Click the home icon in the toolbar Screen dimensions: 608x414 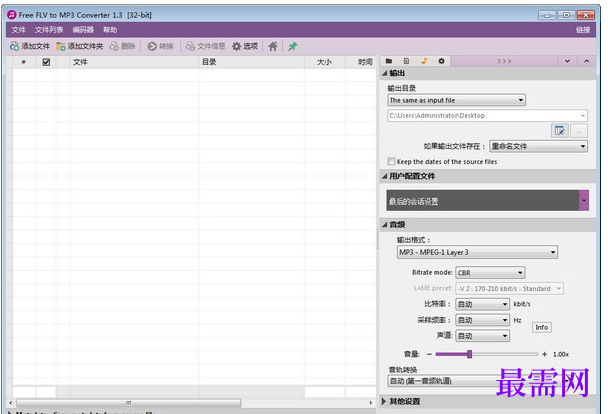(273, 47)
